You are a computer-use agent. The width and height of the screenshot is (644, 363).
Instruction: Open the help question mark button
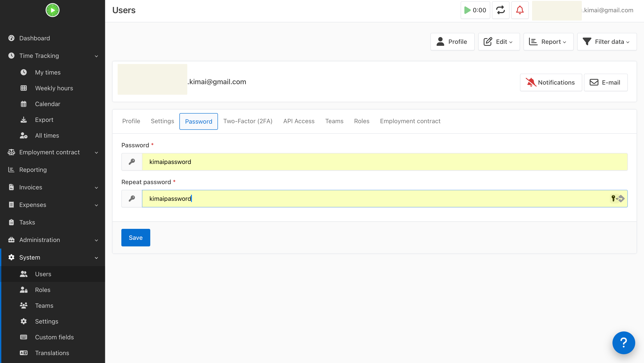point(623,342)
